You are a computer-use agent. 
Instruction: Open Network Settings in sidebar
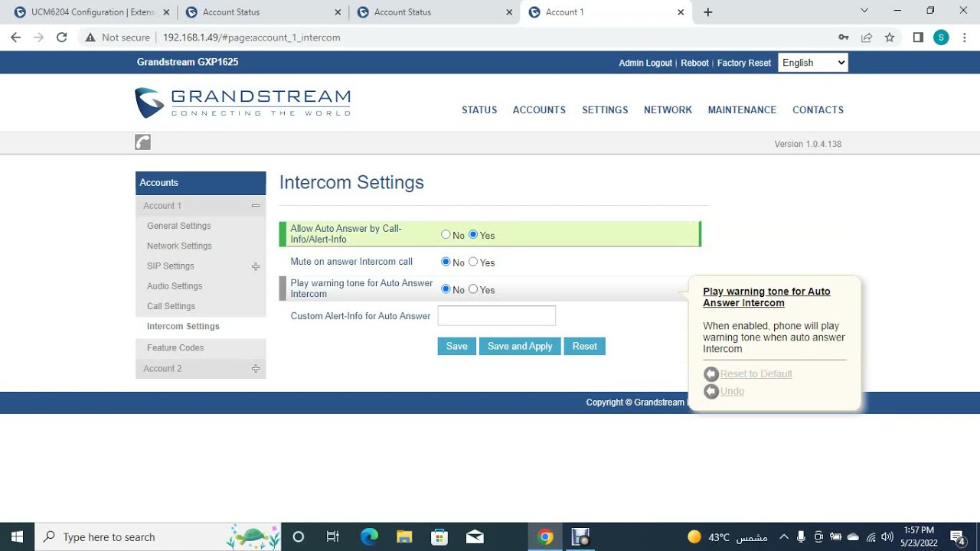tap(179, 246)
